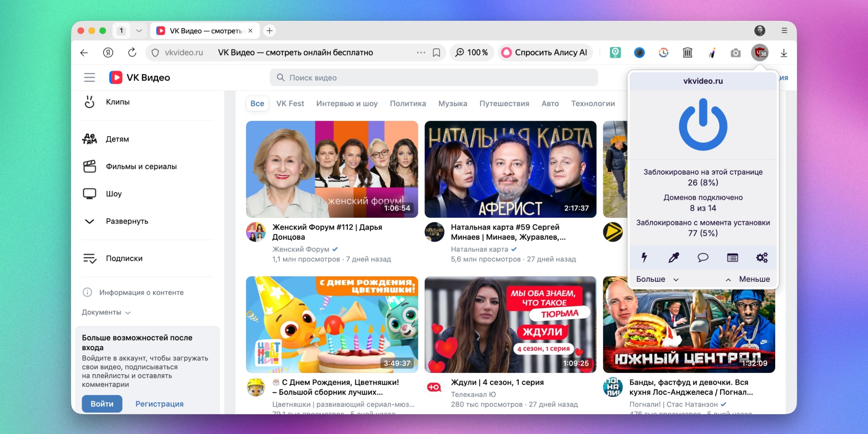Viewport: 868px width, 434px height.
Task: Open the uBlock logger list icon
Action: point(732,258)
